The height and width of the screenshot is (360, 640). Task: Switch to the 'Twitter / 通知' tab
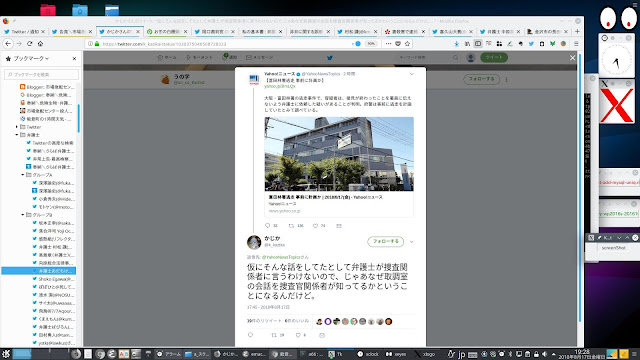(25, 31)
